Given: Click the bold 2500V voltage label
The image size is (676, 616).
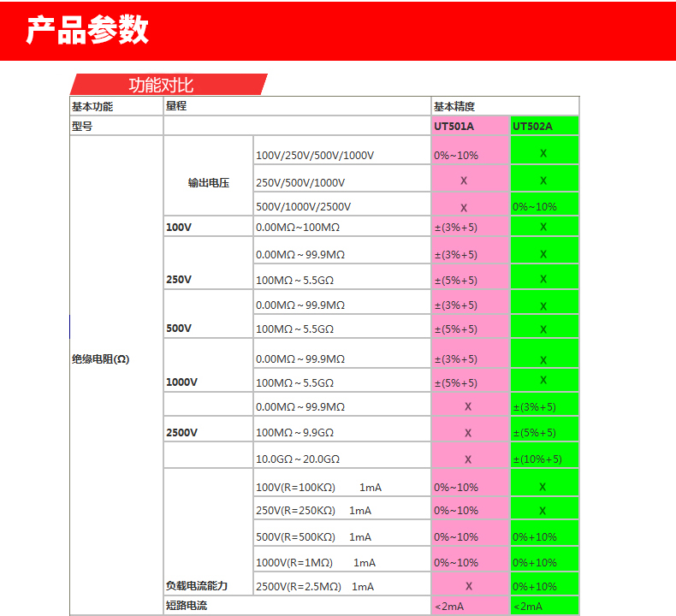Looking at the screenshot, I should coord(181,432).
